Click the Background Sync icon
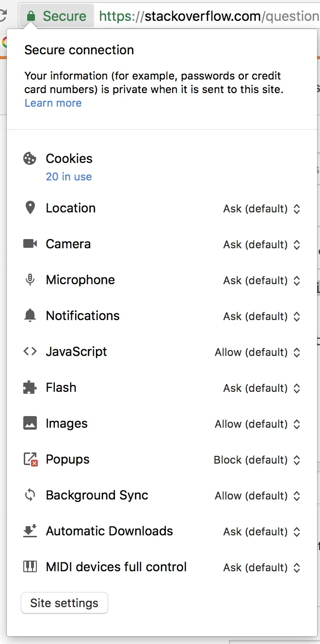This screenshot has width=320, height=644. click(30, 495)
